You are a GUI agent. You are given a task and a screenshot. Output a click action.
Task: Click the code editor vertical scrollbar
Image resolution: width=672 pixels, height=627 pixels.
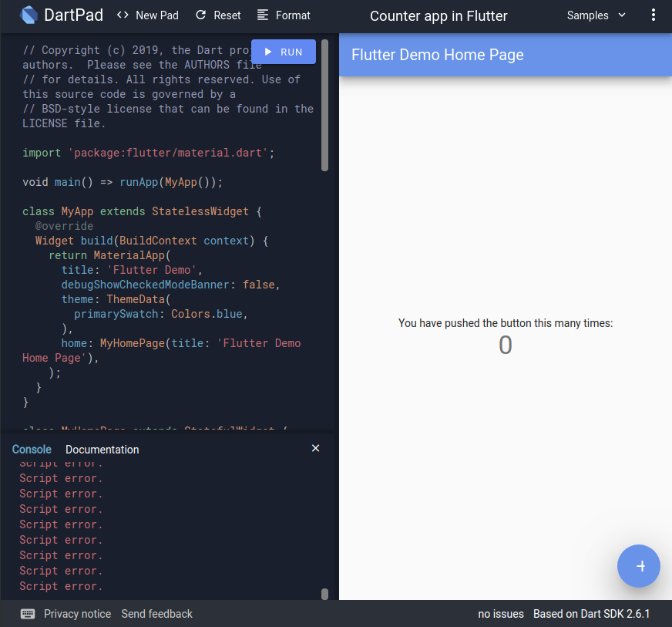pyautogui.click(x=325, y=106)
